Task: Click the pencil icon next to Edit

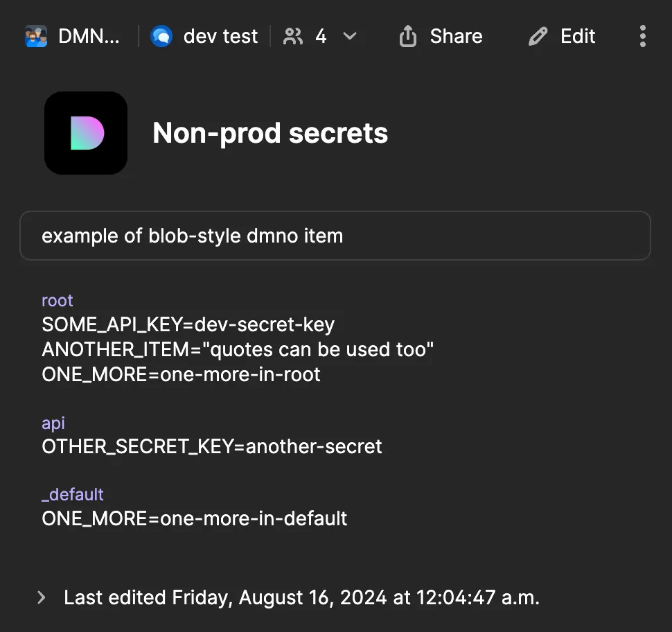Action: click(x=538, y=36)
